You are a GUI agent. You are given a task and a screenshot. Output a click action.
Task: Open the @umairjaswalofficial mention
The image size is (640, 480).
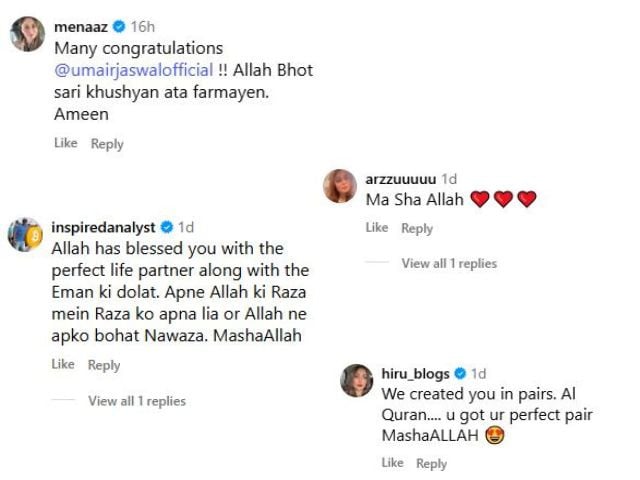[133, 71]
